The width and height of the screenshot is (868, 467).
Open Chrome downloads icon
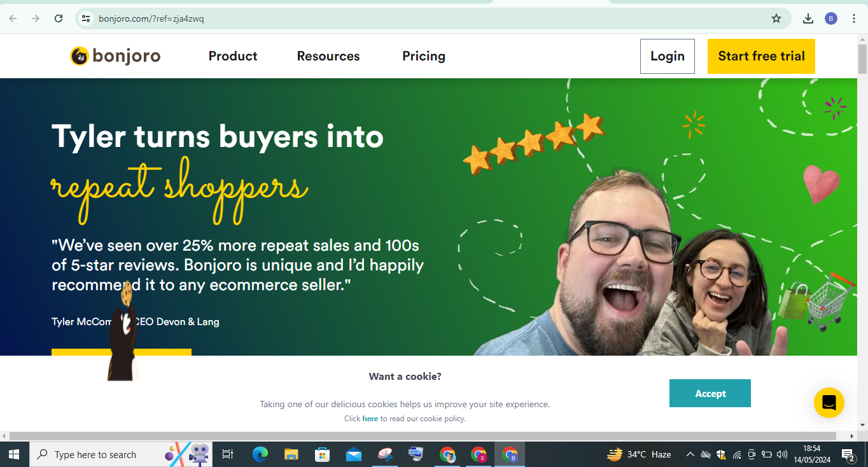(x=808, y=18)
